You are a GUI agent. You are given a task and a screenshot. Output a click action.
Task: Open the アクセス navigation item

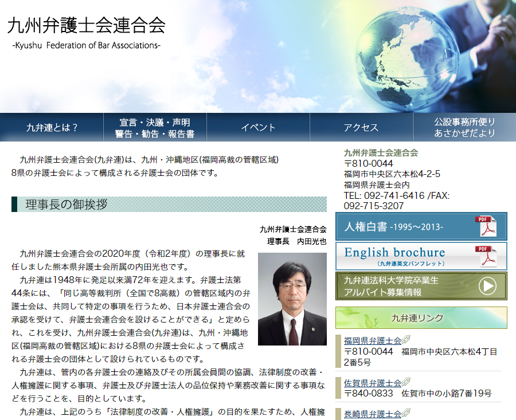coord(361,127)
